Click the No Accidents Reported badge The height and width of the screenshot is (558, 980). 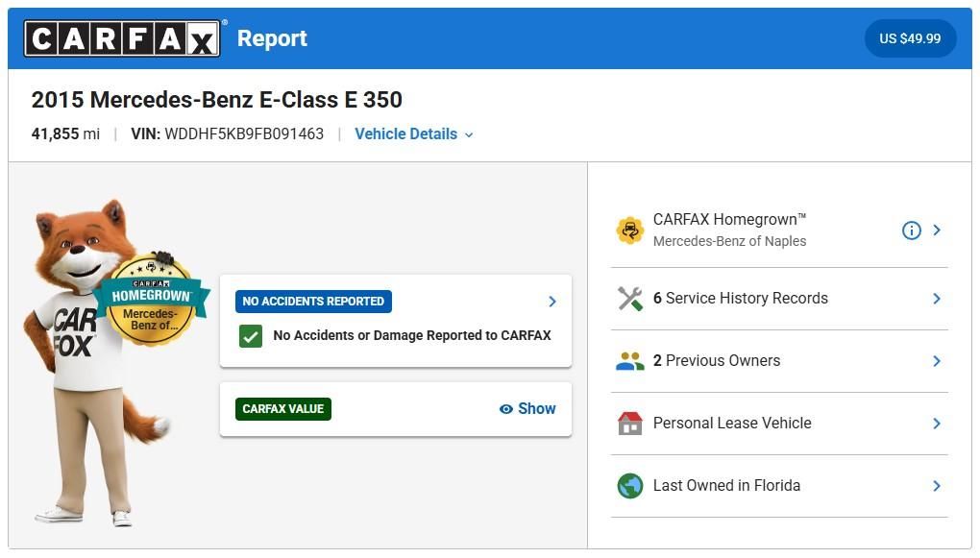click(x=313, y=302)
